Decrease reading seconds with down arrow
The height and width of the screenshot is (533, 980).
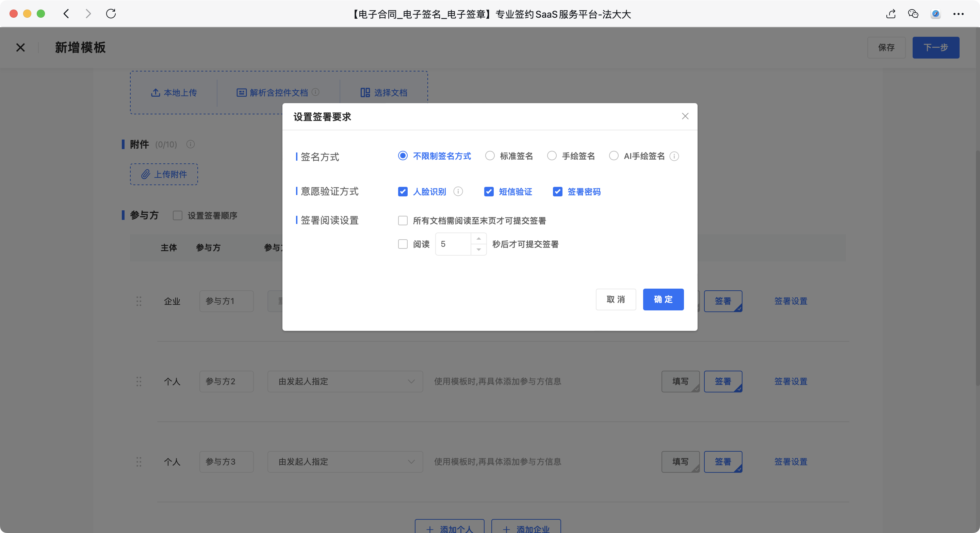(x=478, y=249)
